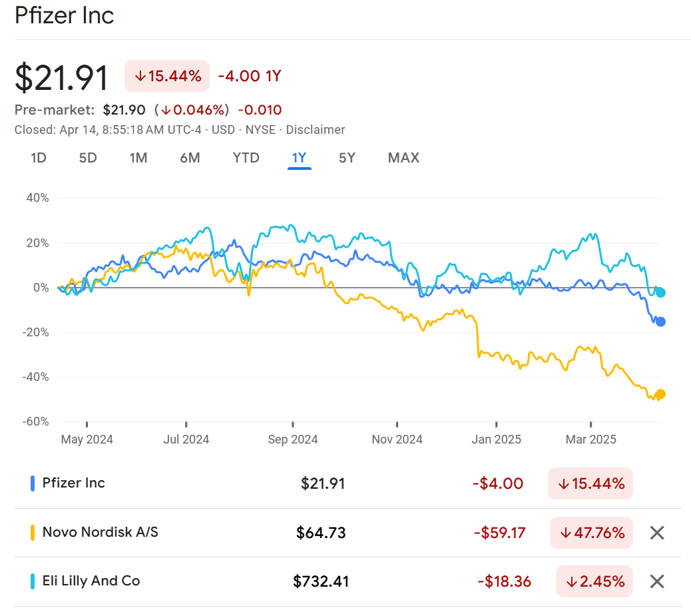The width and height of the screenshot is (691, 616).
Task: Click the yellow Novo Nordisk endpoint dot
Action: point(660,394)
